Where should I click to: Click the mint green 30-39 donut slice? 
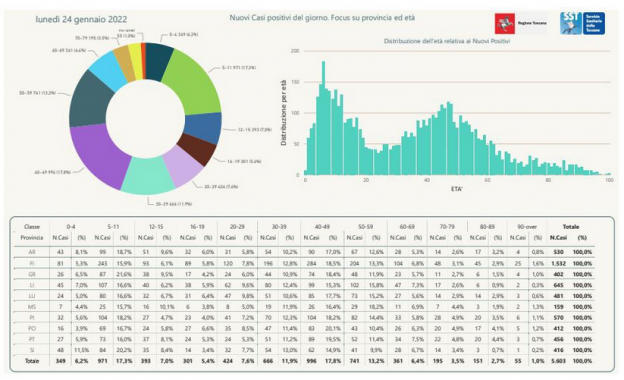tap(147, 176)
